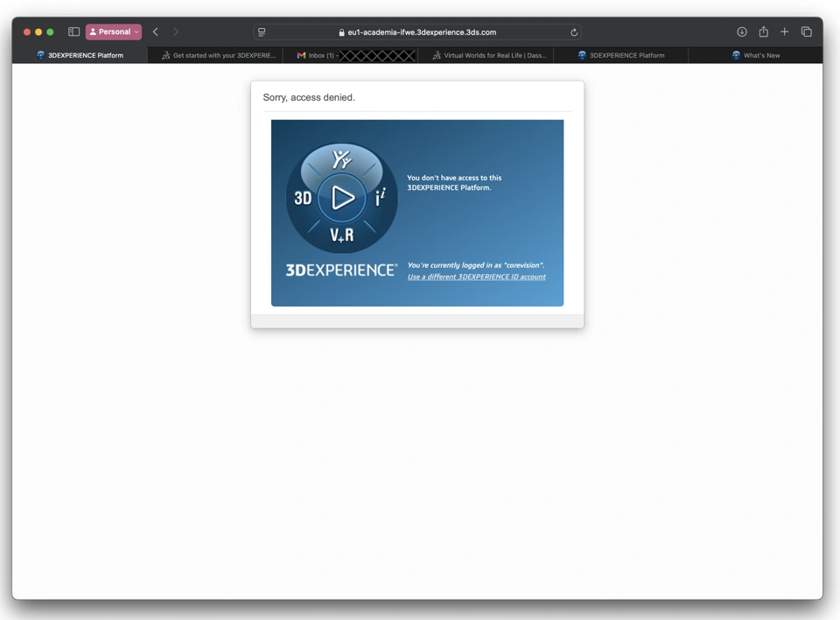Go forward with the forward arrow
This screenshot has width=840, height=620.
[176, 32]
